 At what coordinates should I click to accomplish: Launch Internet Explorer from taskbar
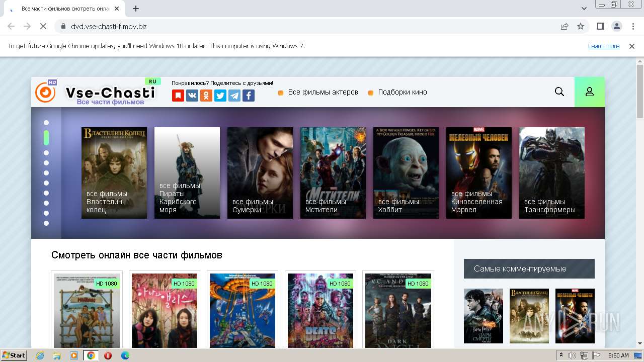click(x=40, y=355)
